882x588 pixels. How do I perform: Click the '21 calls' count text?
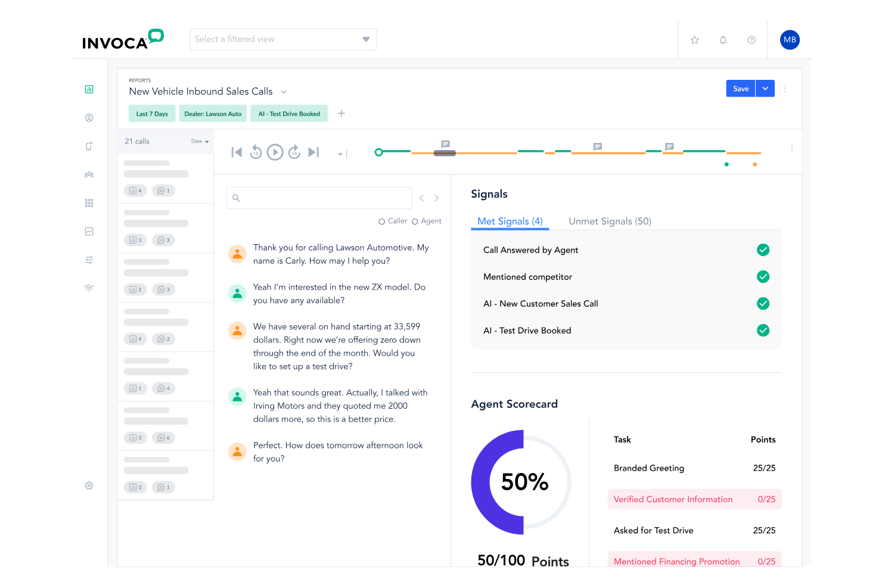pyautogui.click(x=137, y=141)
